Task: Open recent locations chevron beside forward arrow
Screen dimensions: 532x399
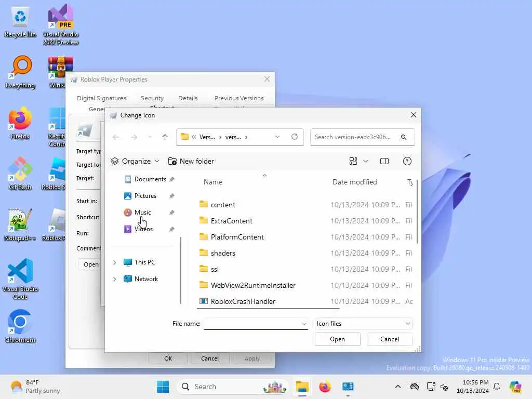Action: click(150, 137)
